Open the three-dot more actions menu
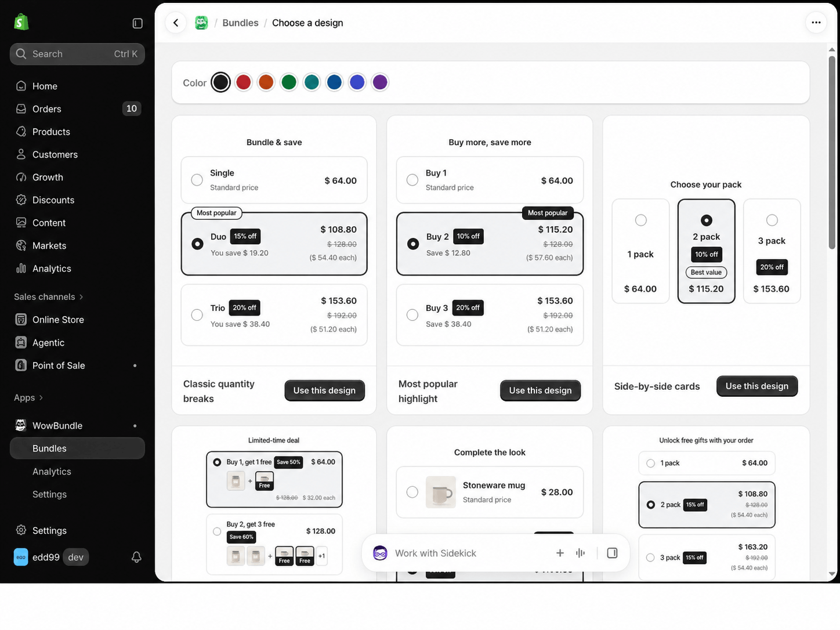The image size is (840, 630). 816,23
